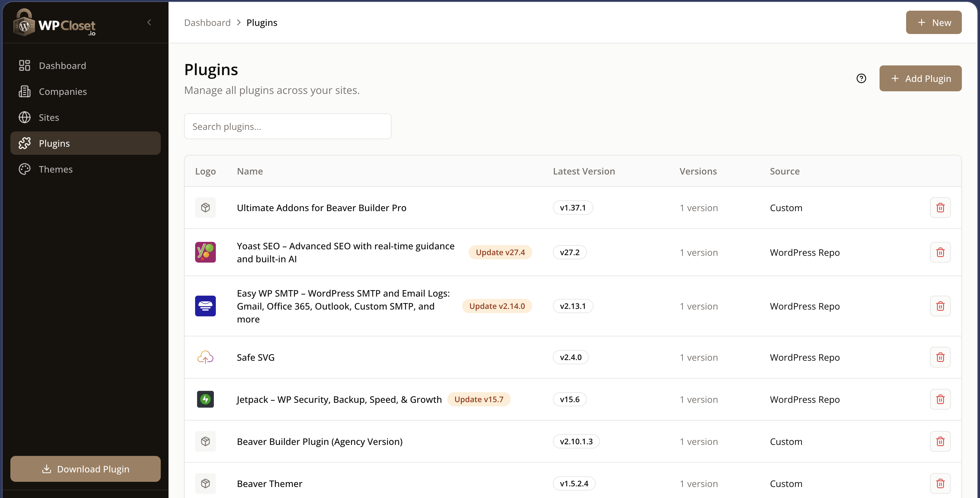
Task: Follow the Dashboard breadcrumb link
Action: [207, 23]
